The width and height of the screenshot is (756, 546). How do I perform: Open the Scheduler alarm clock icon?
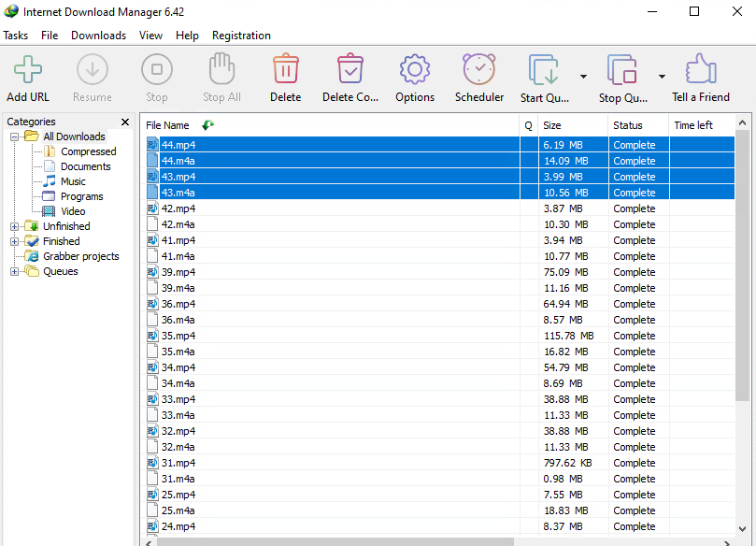click(479, 69)
